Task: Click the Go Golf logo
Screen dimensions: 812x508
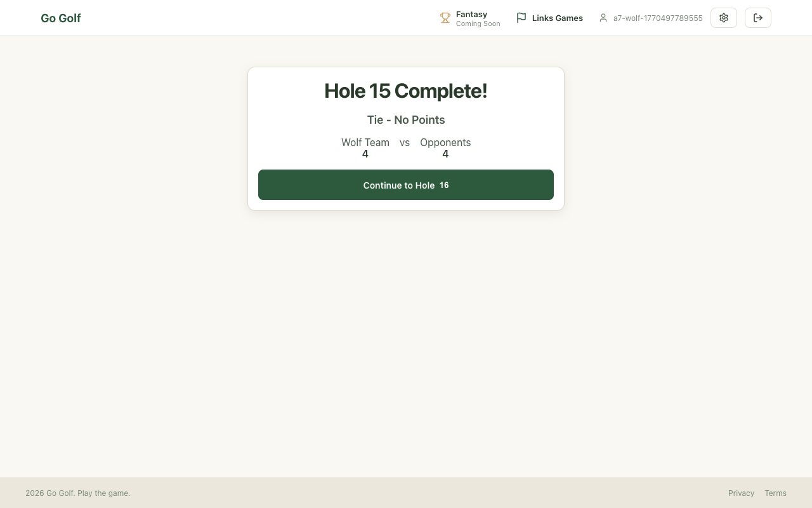Action: (61, 18)
